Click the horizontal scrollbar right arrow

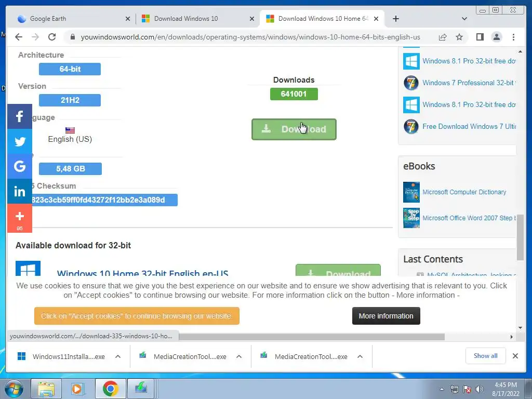pyautogui.click(x=512, y=337)
